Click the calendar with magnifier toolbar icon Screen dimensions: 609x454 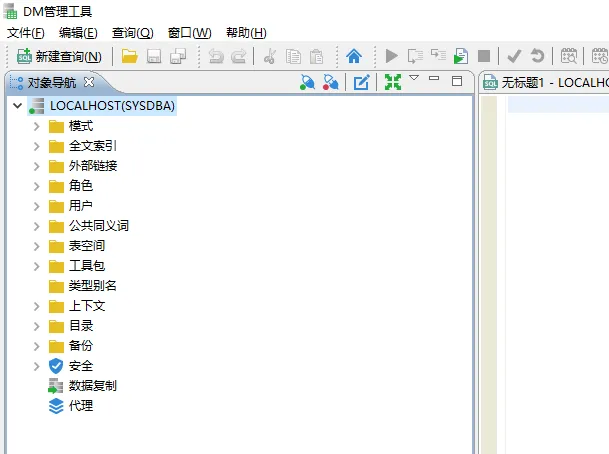pyautogui.click(x=569, y=56)
